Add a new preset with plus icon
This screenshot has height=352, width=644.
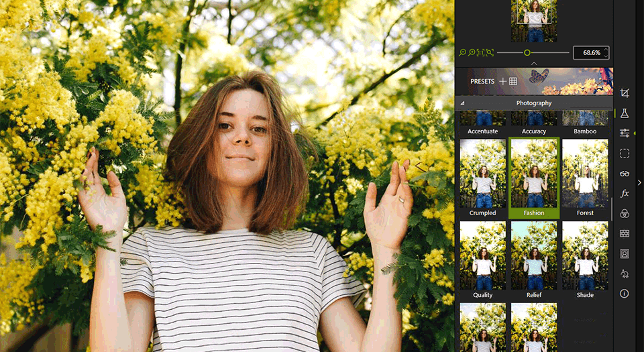pyautogui.click(x=502, y=81)
